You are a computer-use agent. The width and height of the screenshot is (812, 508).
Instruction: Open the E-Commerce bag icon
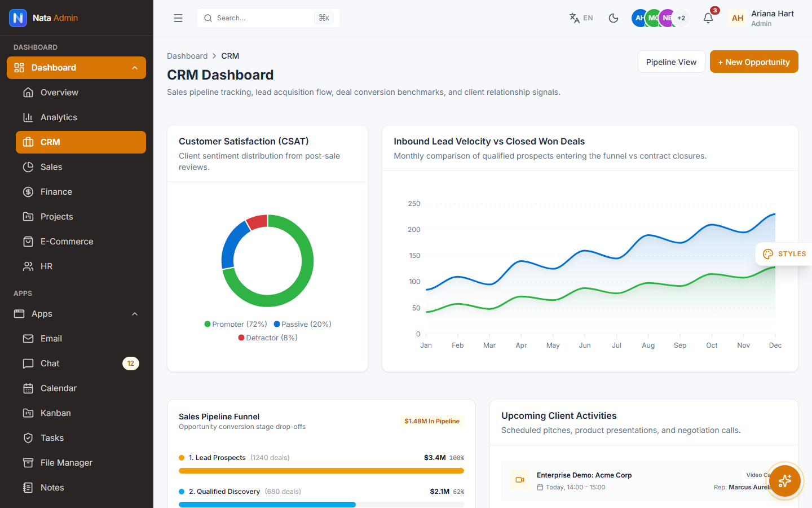28,242
